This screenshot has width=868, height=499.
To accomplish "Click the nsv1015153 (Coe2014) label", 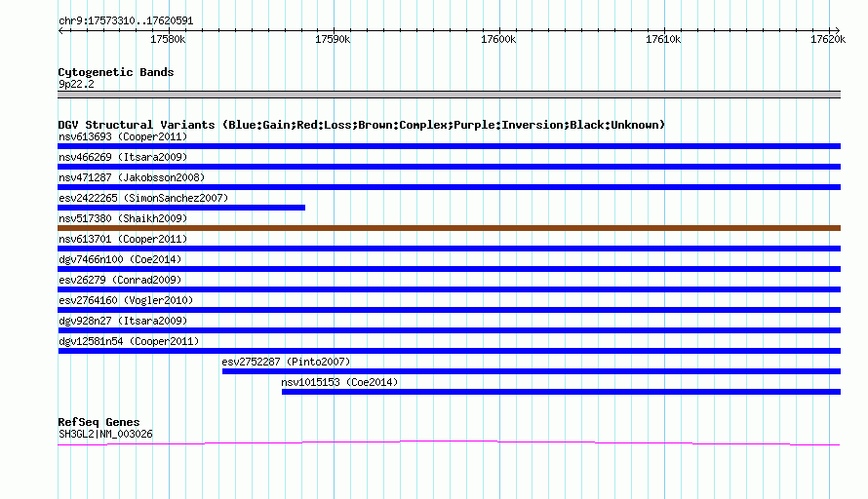I will tap(339, 382).
